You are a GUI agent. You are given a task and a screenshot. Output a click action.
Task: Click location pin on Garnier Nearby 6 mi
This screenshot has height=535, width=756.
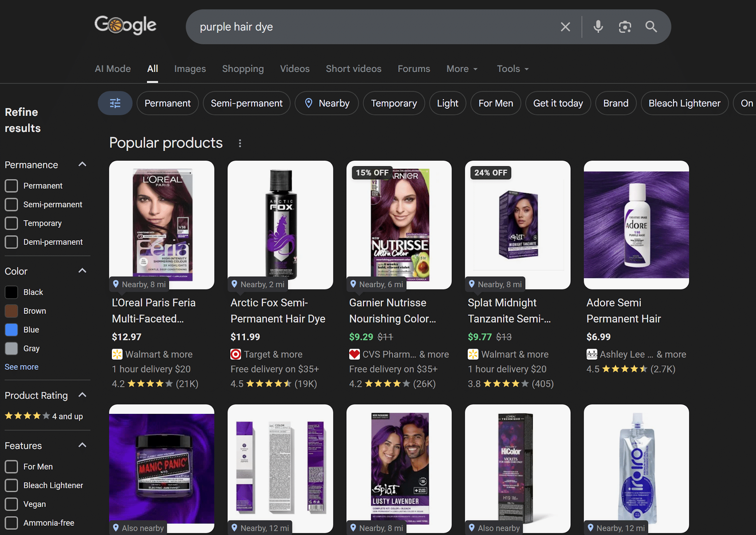coord(353,284)
